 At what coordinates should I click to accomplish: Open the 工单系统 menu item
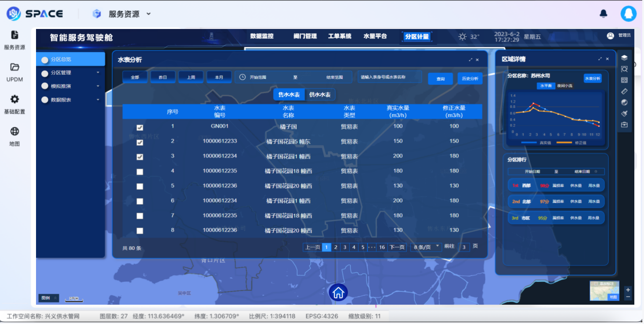339,36
